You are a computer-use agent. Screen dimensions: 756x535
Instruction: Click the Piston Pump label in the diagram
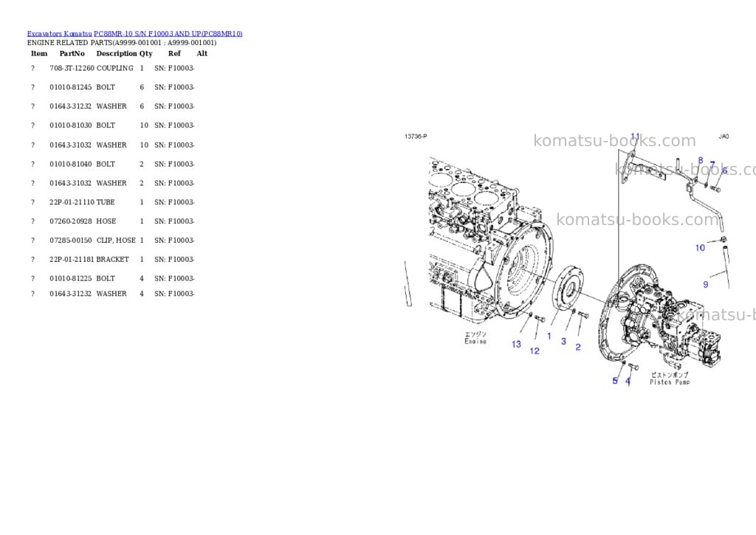coord(670,382)
